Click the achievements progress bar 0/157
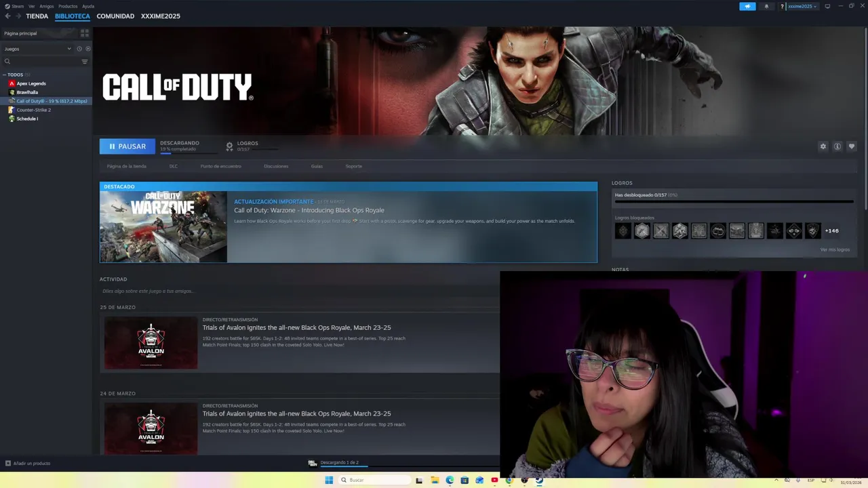This screenshot has height=488, width=868. (734, 201)
